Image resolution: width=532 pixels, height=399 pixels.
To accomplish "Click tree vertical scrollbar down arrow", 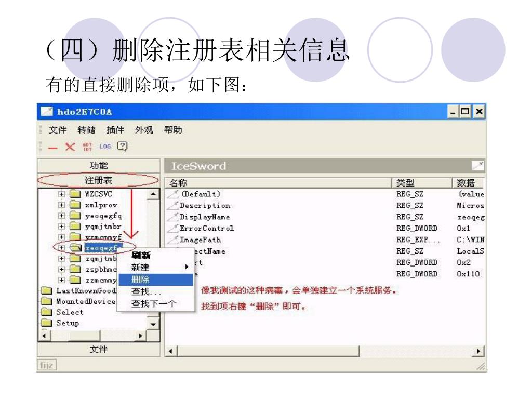I will click(x=153, y=324).
